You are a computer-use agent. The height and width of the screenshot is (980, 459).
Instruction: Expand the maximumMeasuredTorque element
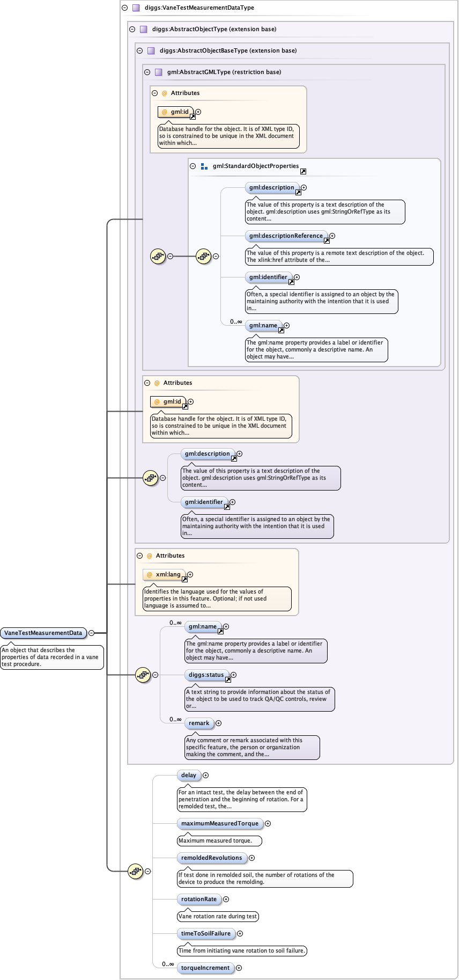coord(268,824)
